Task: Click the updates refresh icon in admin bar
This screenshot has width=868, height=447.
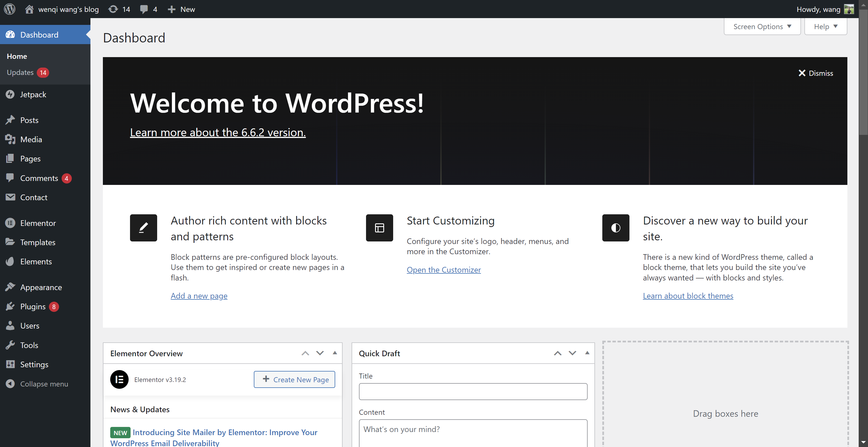Action: pos(113,9)
